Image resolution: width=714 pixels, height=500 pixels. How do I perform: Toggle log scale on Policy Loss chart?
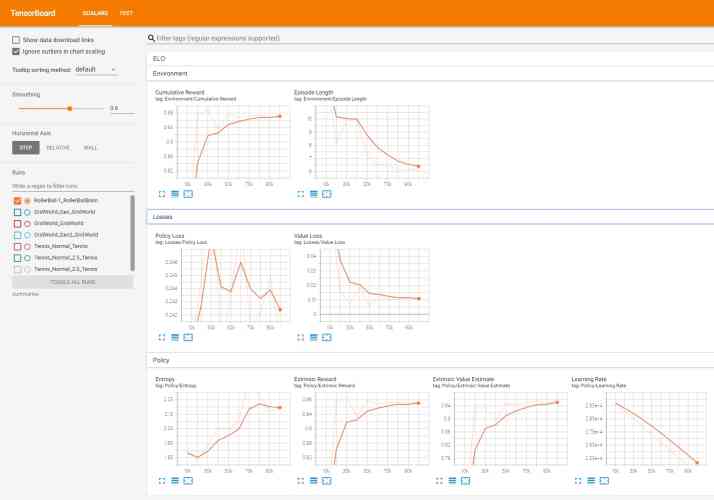pos(175,337)
